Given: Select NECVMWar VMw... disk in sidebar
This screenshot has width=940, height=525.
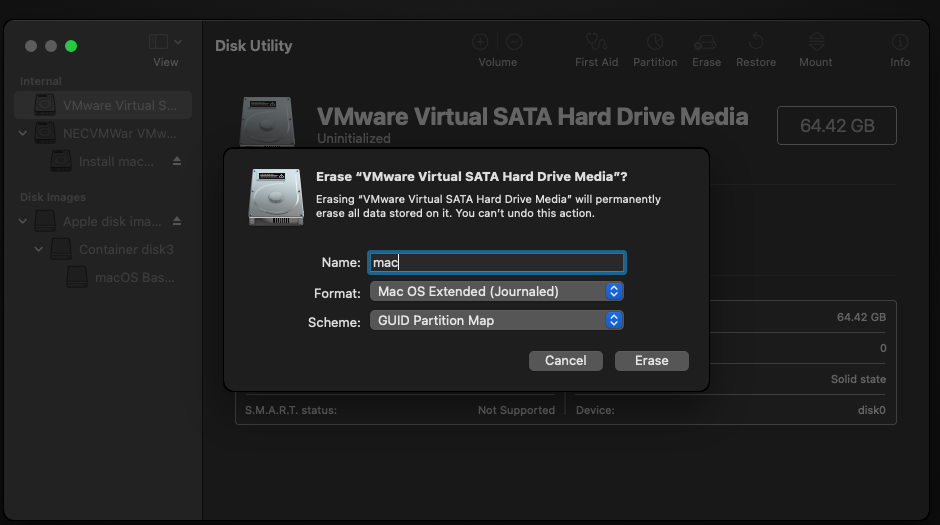Looking at the screenshot, I should tap(103, 133).
